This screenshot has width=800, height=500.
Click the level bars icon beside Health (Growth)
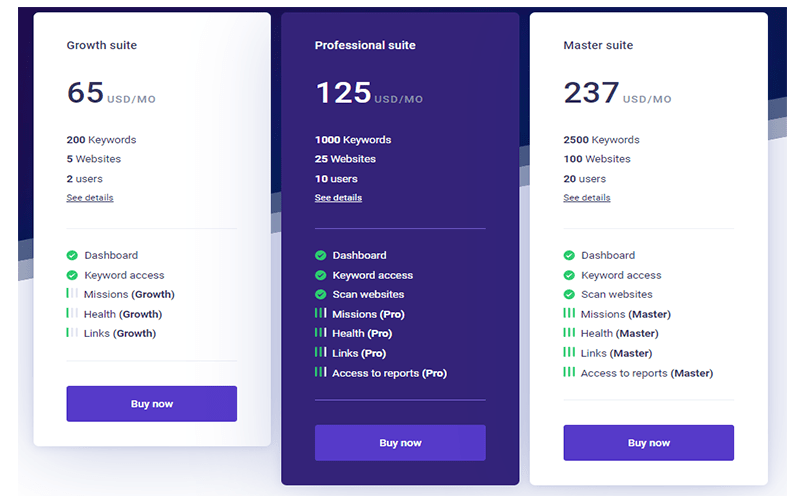coord(72,313)
